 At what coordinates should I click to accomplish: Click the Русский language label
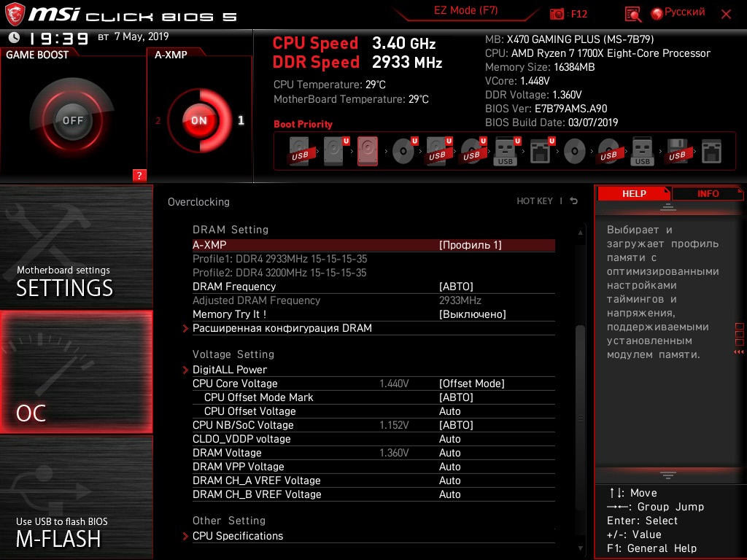pos(684,12)
